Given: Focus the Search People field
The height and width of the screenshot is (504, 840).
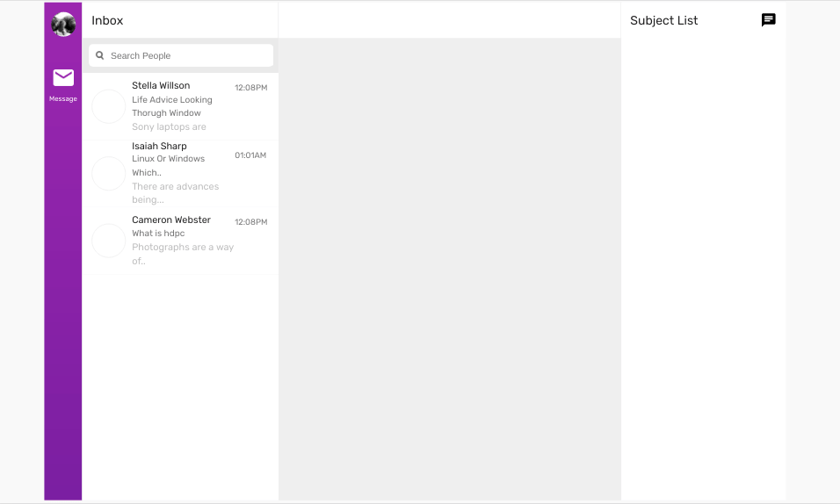Looking at the screenshot, I should click(x=181, y=55).
